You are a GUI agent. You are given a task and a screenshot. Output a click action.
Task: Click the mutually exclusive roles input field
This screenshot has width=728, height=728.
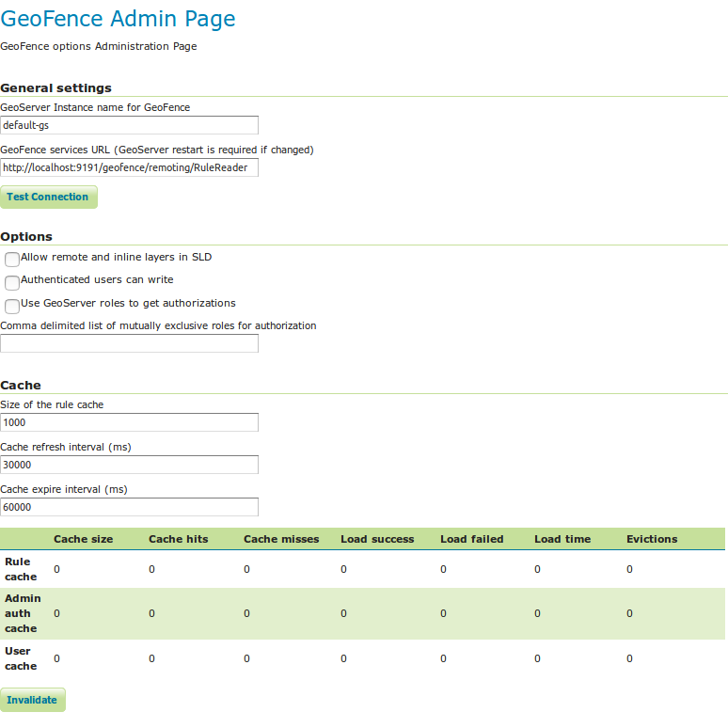129,343
